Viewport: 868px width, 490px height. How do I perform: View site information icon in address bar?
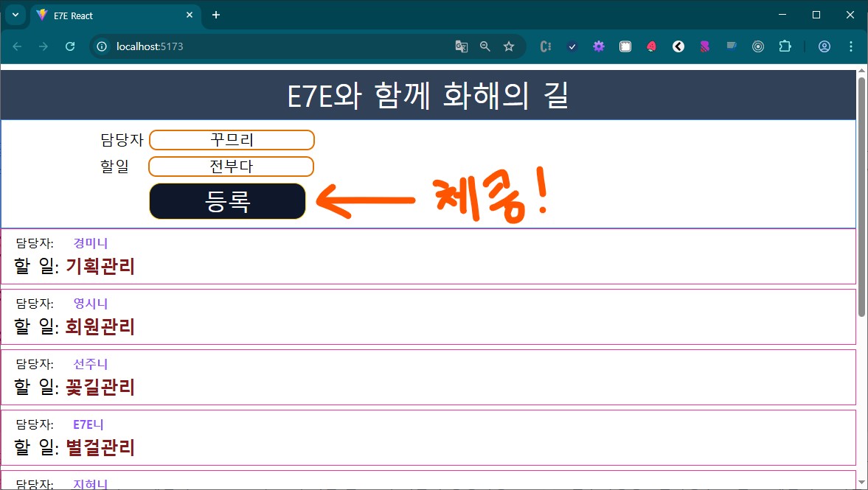(102, 46)
